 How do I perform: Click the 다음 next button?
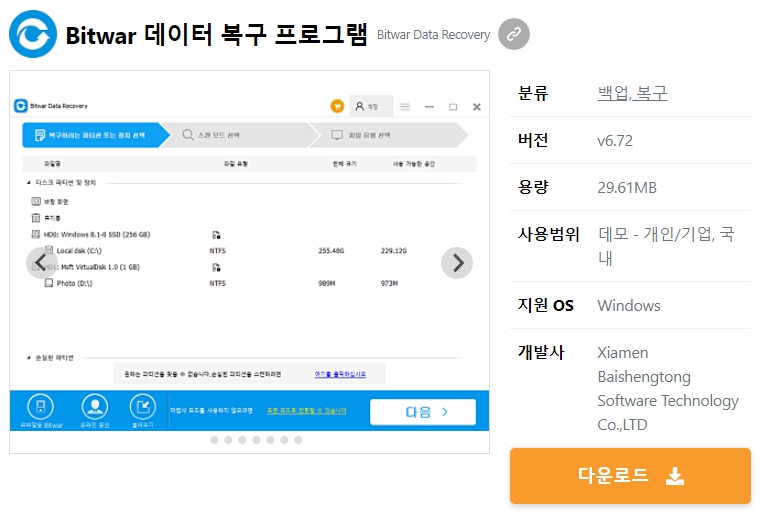[423, 412]
